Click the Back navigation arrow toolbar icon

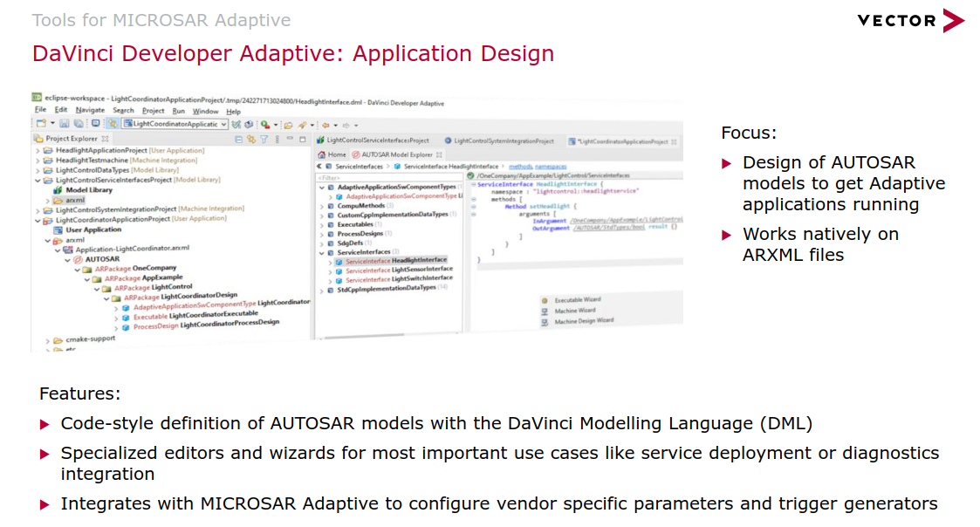pos(326,125)
